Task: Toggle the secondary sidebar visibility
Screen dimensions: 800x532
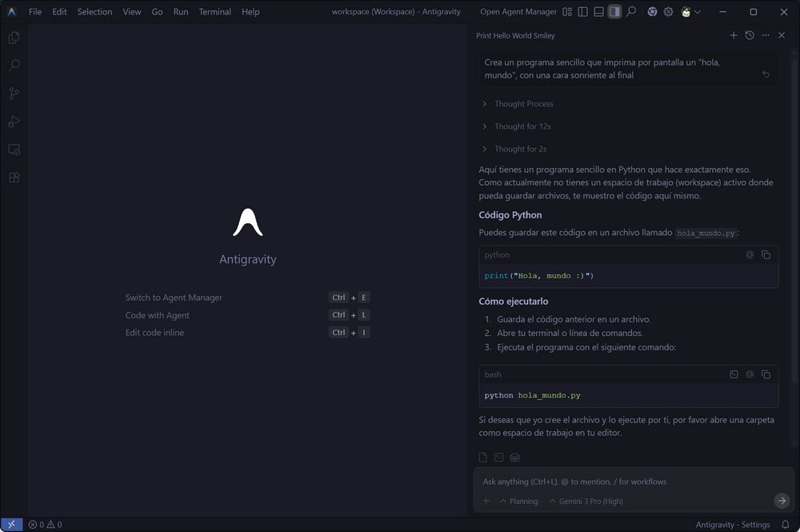Action: tap(614, 11)
